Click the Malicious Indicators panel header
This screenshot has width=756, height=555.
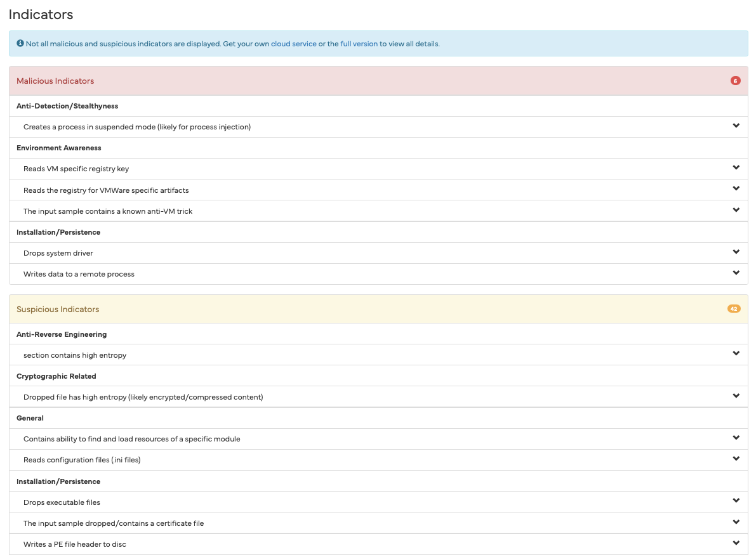tap(55, 81)
